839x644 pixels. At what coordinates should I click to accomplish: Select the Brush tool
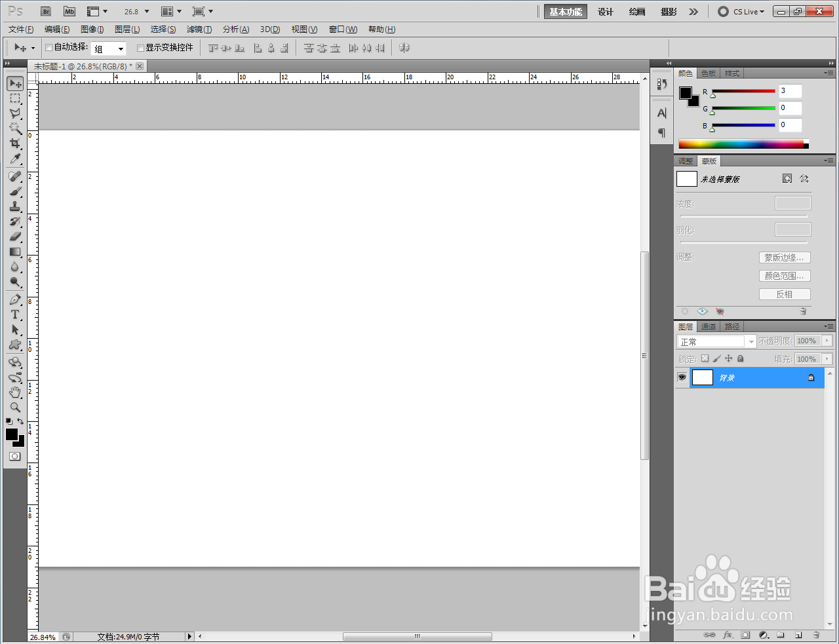click(x=15, y=191)
